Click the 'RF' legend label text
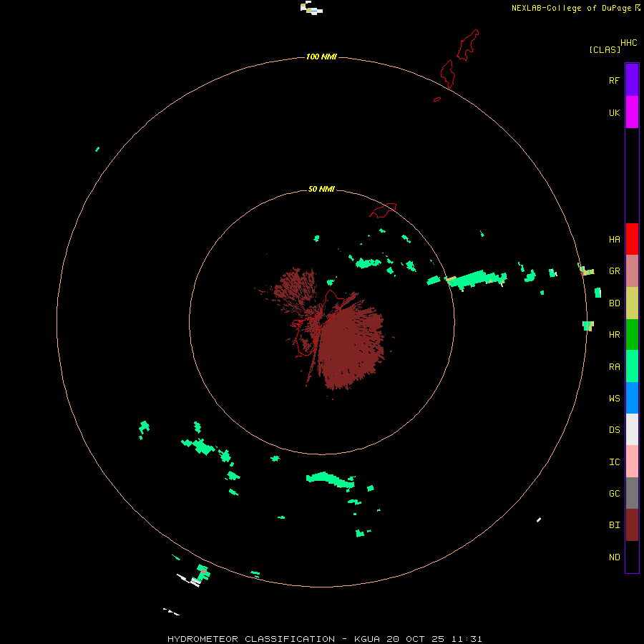Viewport: 644px width, 644px height. (x=614, y=80)
